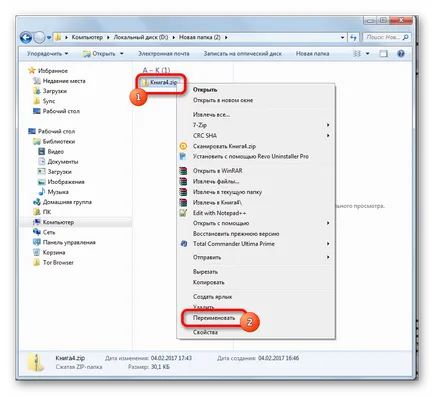The image size is (434, 396).
Task: Open Help via the question mark icon
Action: coord(401,53)
